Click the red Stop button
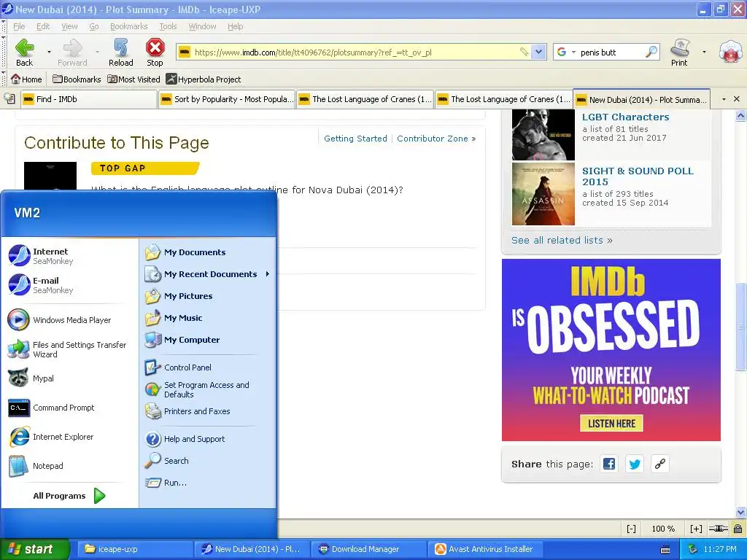747x560 pixels. coord(155,52)
